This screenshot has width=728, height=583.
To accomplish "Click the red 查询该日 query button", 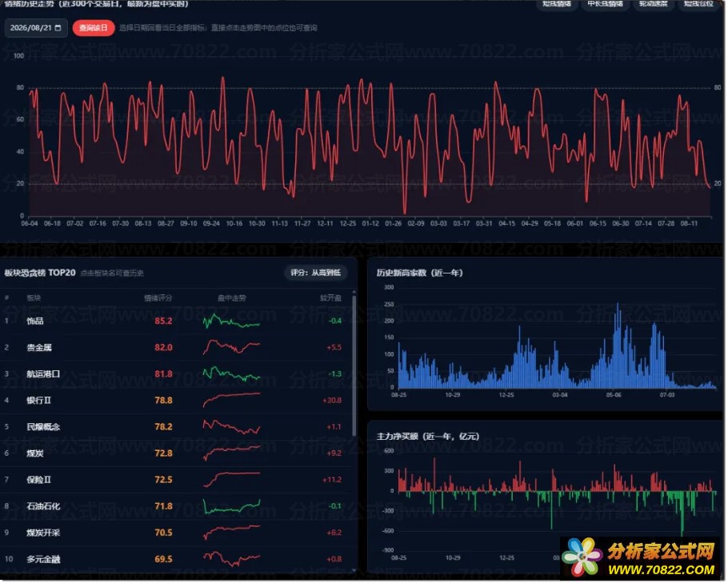I will click(94, 28).
